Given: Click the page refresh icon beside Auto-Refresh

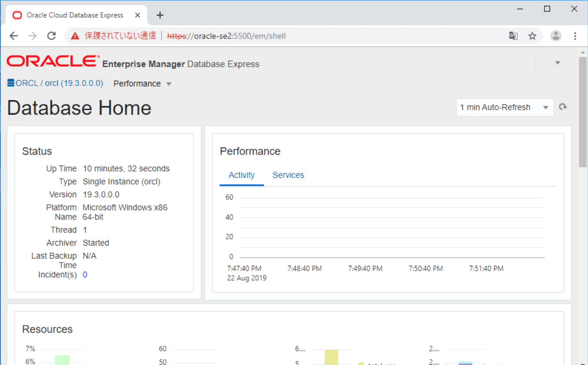Looking at the screenshot, I should pos(563,107).
